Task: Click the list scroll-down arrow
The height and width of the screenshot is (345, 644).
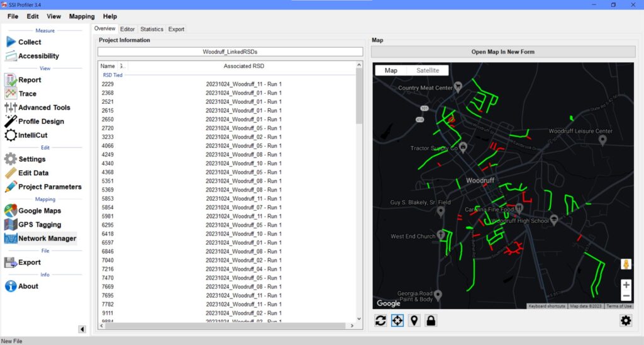Action: pos(359,319)
